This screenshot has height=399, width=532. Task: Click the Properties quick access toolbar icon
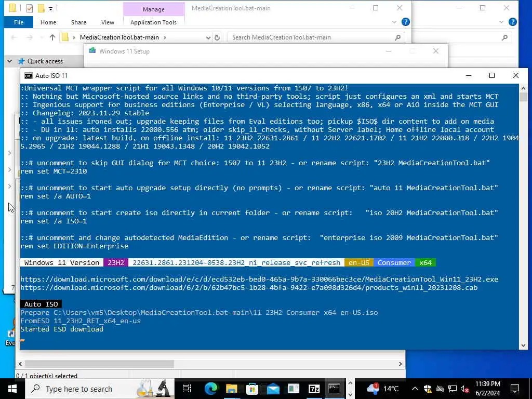(30, 8)
